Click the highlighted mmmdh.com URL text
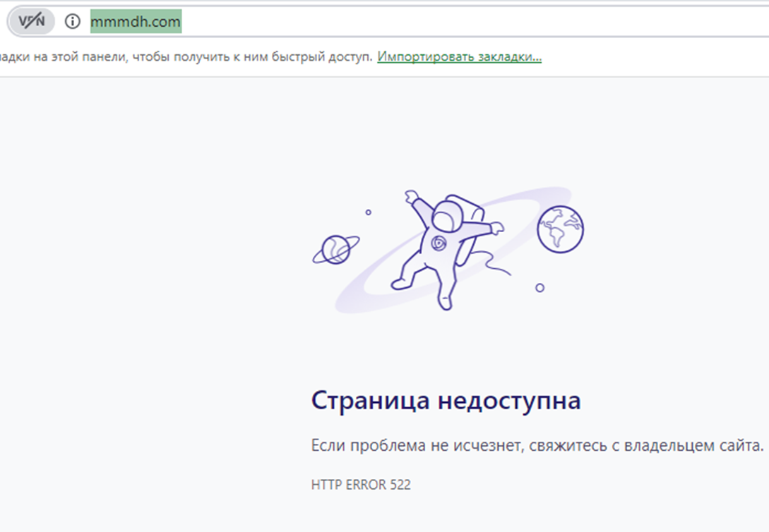The width and height of the screenshot is (769, 532). coord(136,22)
